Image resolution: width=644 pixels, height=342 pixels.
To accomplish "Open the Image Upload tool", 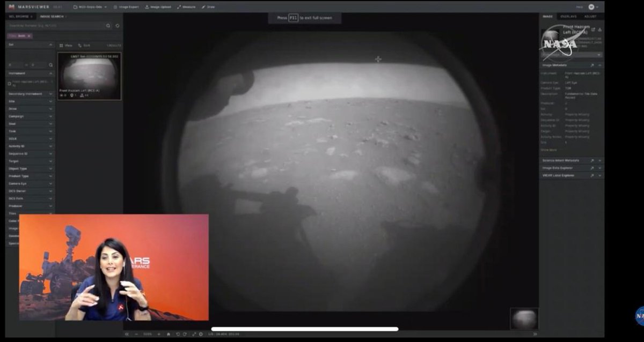I will pos(158,7).
